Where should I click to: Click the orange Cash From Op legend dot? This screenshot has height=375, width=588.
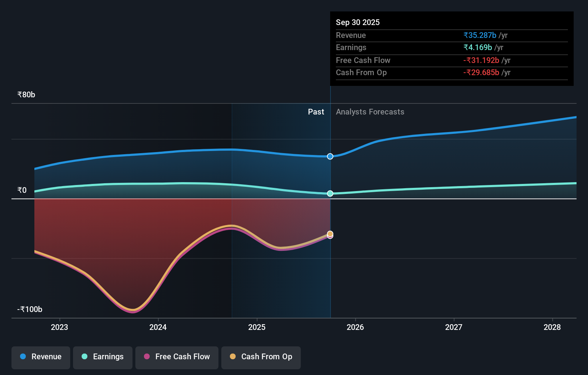click(233, 357)
